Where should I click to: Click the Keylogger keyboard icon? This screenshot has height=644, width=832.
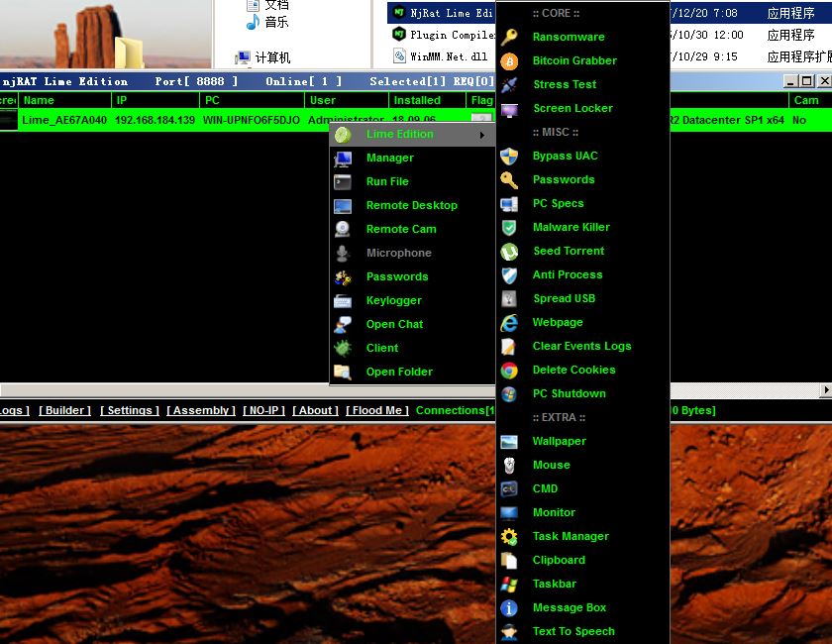click(343, 301)
